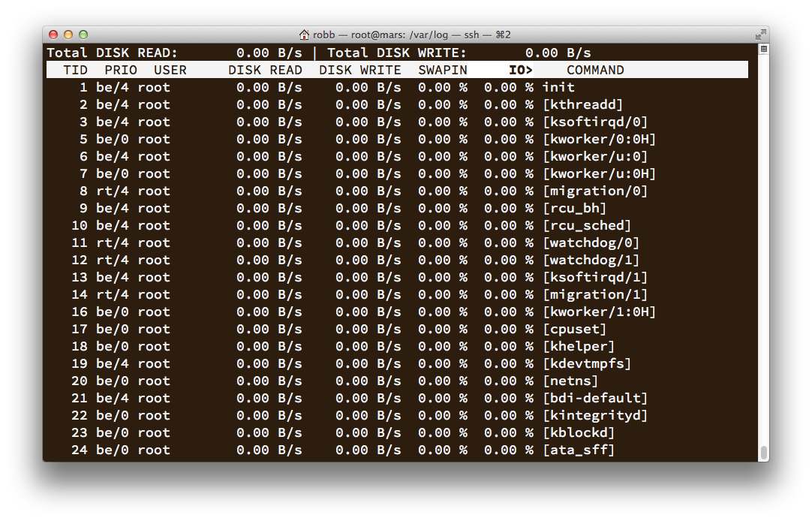
Task: Click the DISK READ column header
Action: coord(265,70)
